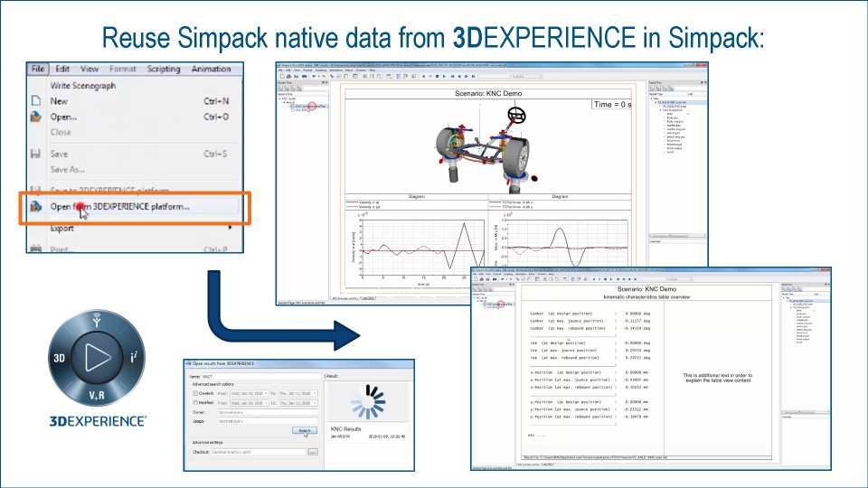This screenshot has height=488, width=868.
Task: Tick the Modified checkbox in search dialog
Action: click(x=195, y=403)
